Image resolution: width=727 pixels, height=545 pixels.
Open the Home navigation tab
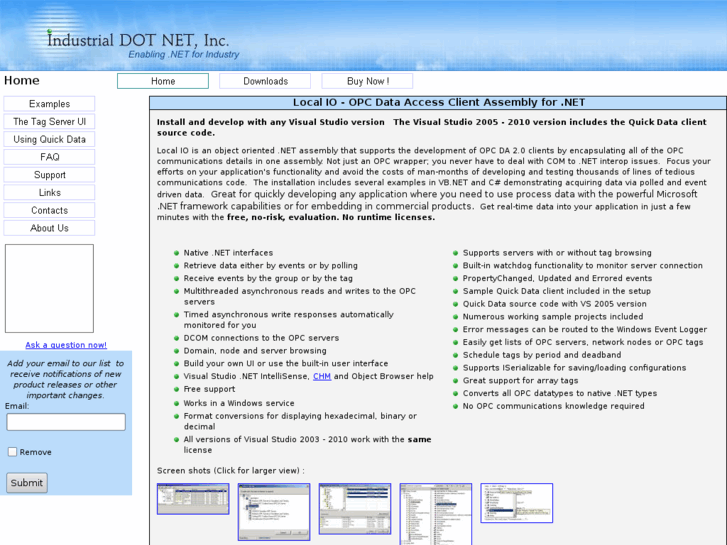click(x=163, y=81)
